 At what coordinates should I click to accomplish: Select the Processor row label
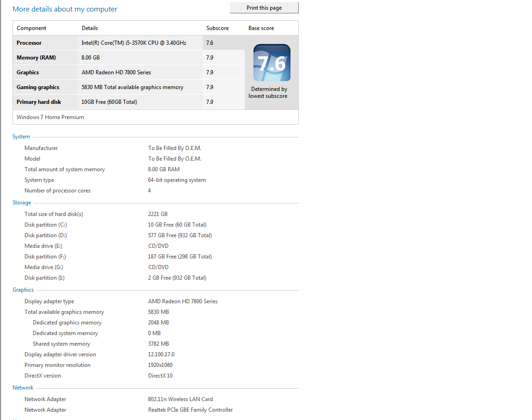29,43
